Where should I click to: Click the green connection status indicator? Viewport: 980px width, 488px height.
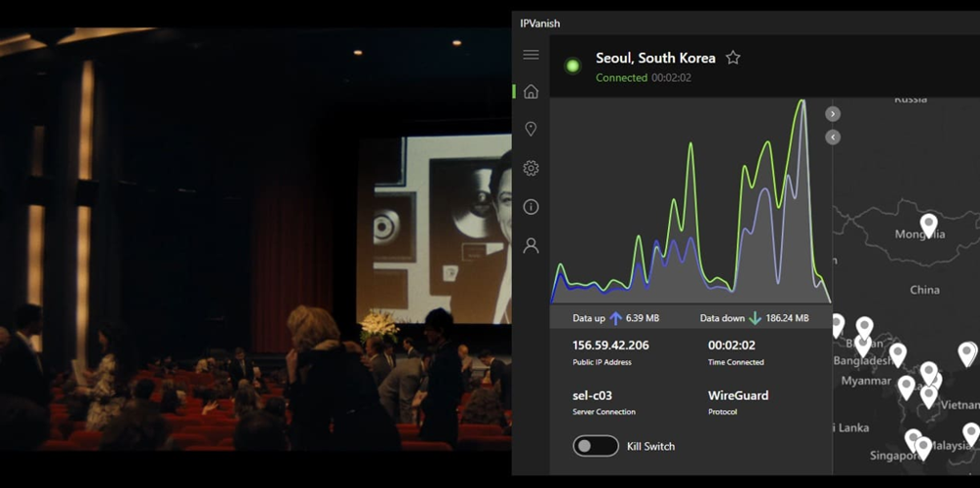(x=573, y=66)
